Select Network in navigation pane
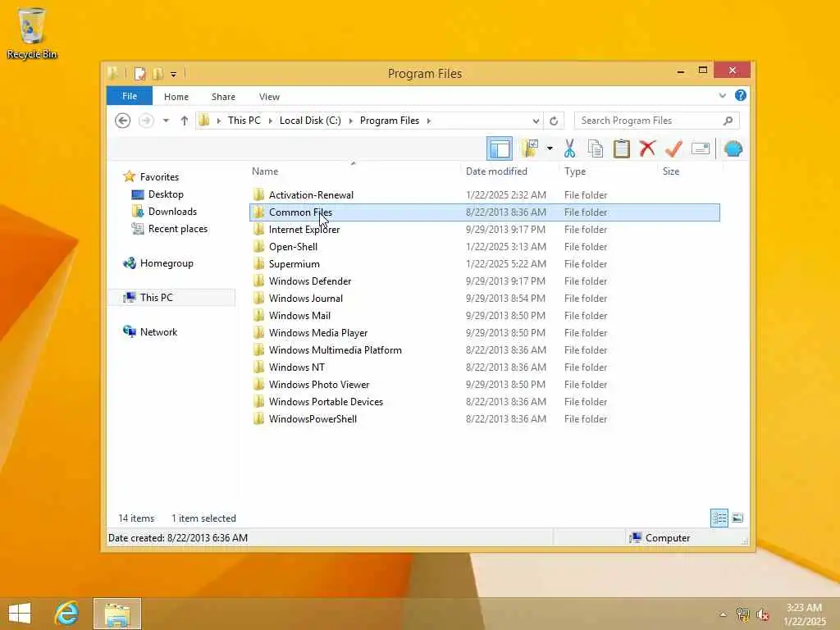This screenshot has width=840, height=630. pyautogui.click(x=158, y=331)
